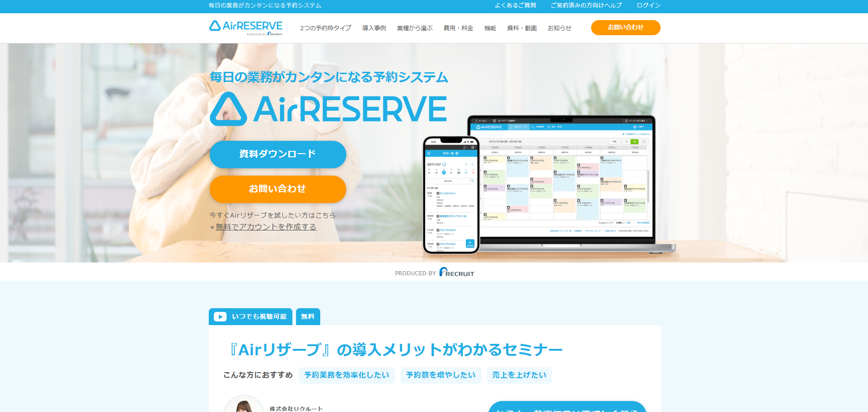868x412 pixels.
Task: Click the 無料 badge
Action: pyautogui.click(x=308, y=316)
